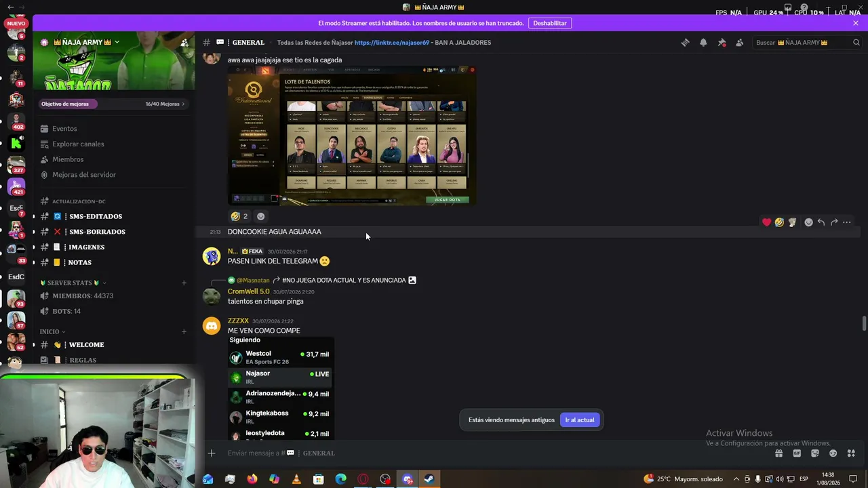This screenshot has height=488, width=868.
Task: Open the linktr.ee/najasor69 link
Action: pyautogui.click(x=391, y=43)
